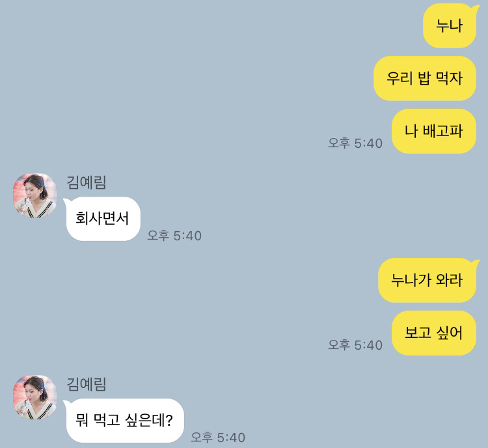488x448 pixels.
Task: Select the 나 배고파 message bubble
Action: (x=434, y=131)
